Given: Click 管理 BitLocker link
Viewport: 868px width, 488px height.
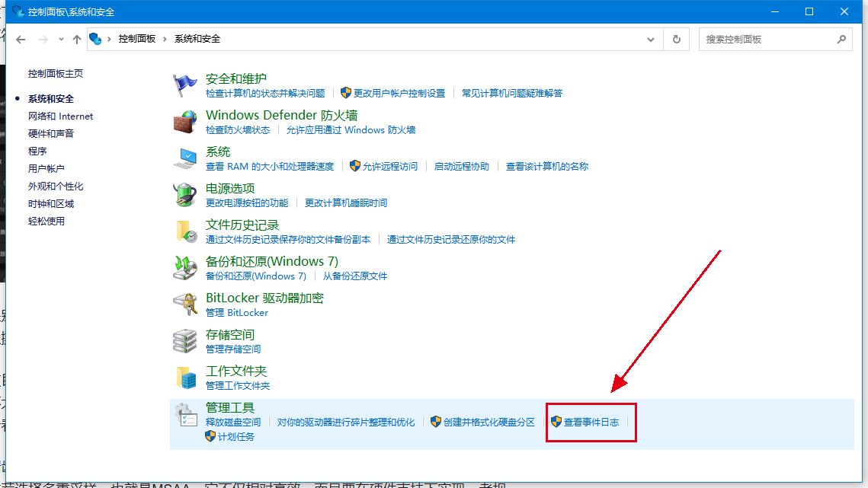Looking at the screenshot, I should [x=237, y=313].
